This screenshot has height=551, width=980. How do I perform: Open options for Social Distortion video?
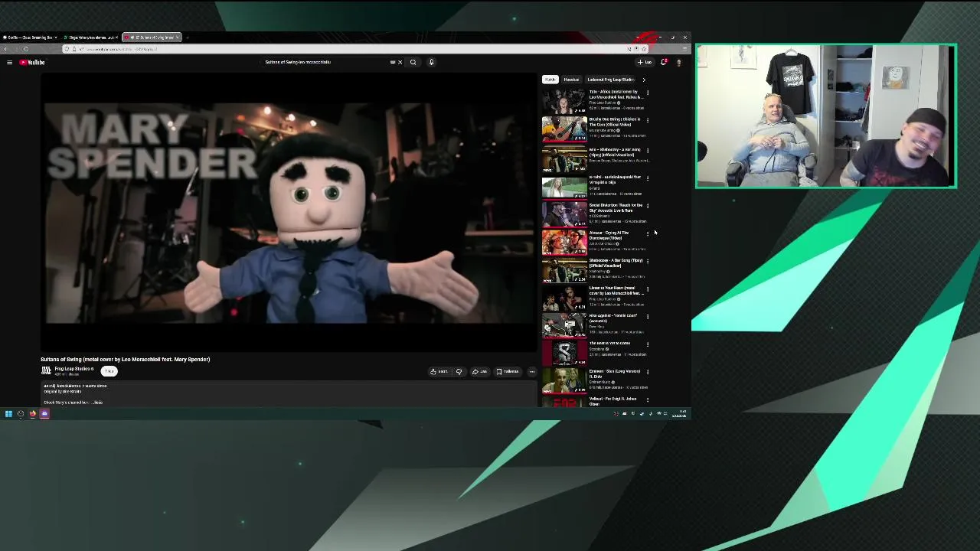648,206
